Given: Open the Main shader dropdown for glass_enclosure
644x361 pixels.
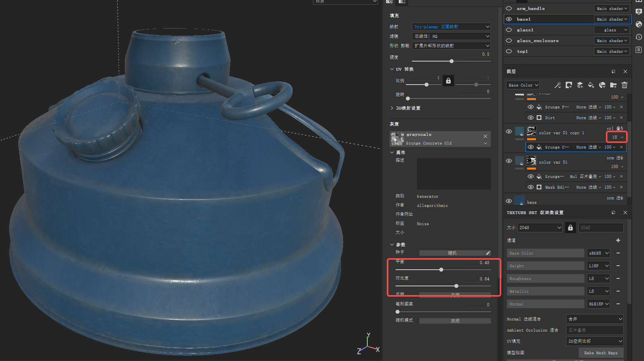Looking at the screenshot, I should coord(612,40).
